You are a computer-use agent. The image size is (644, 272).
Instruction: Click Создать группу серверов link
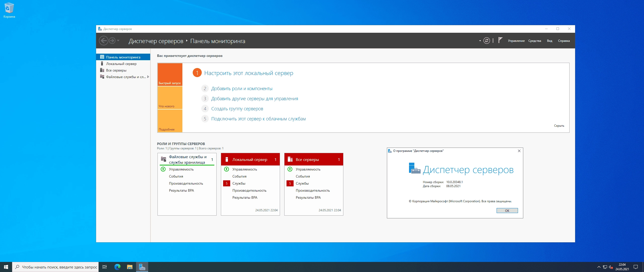pos(237,109)
